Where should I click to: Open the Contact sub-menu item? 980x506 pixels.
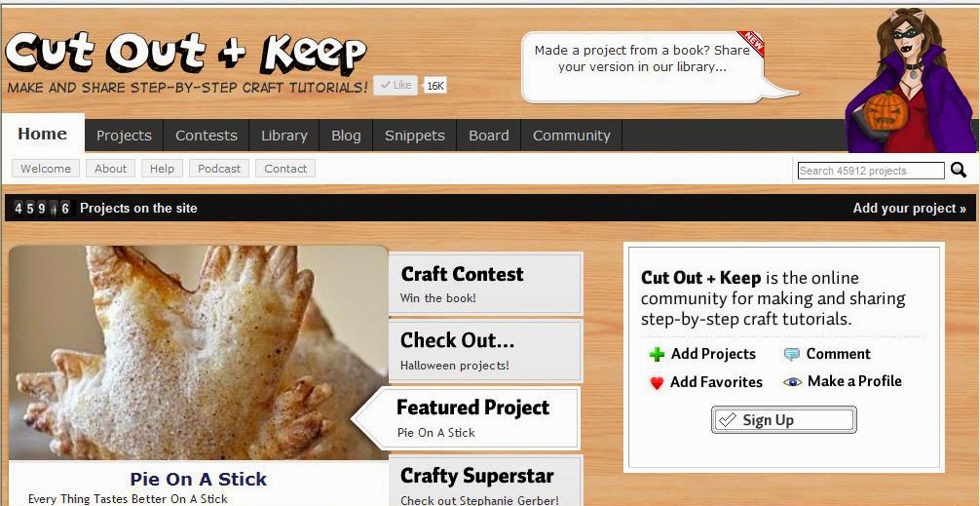(285, 169)
